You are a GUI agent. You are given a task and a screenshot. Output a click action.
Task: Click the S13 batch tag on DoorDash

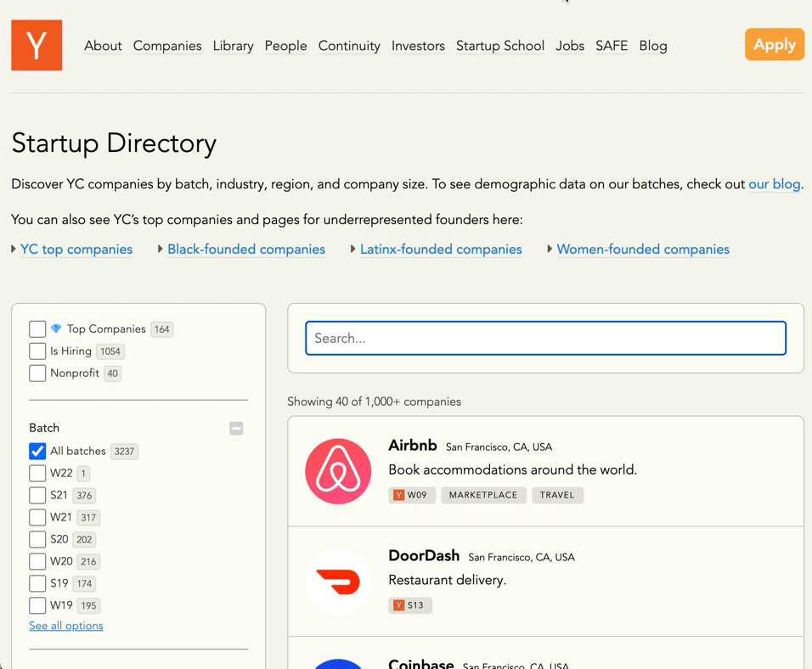[x=410, y=605]
